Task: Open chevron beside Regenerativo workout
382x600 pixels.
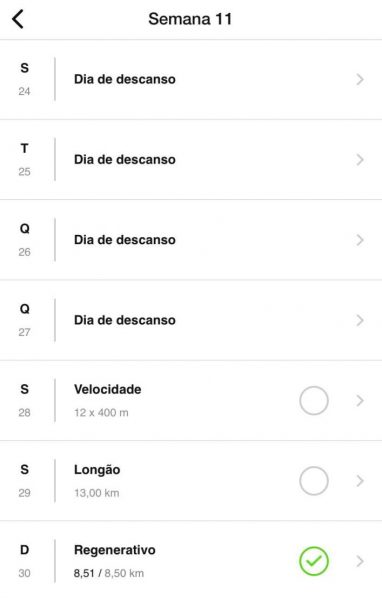Action: point(360,561)
